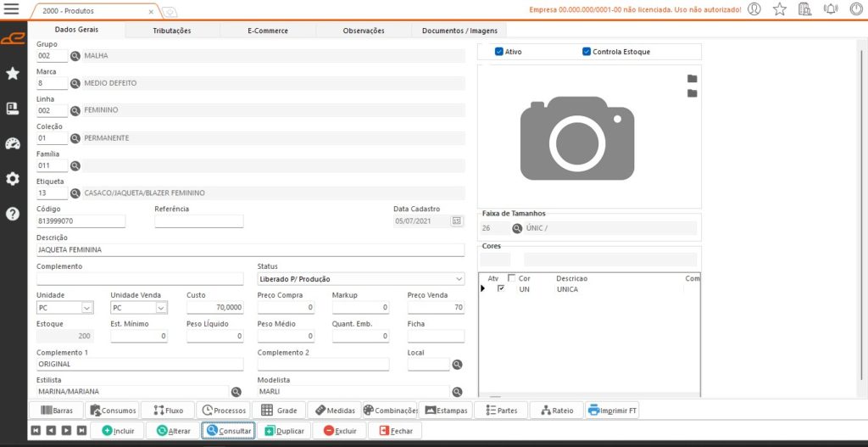Click the search icon next to Grupo
The height and width of the screenshot is (447, 868).
(x=75, y=56)
